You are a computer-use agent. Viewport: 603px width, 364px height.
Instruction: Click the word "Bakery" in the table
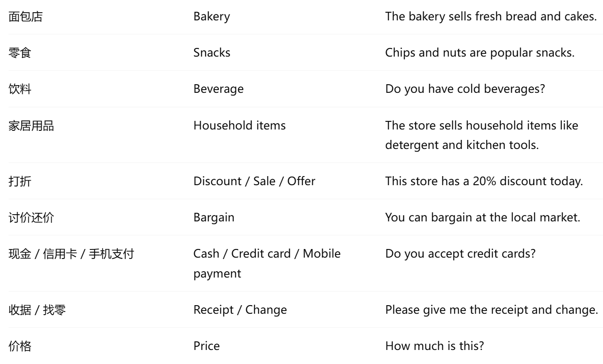pyautogui.click(x=211, y=16)
